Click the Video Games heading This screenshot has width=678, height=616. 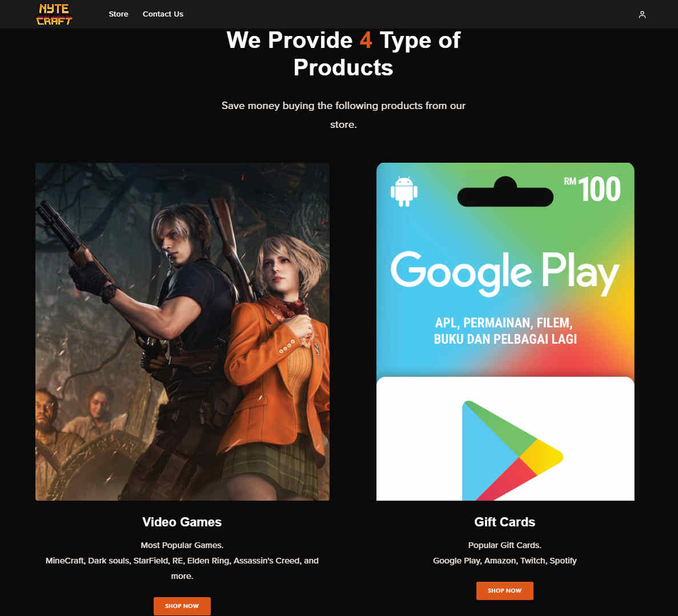pos(182,522)
